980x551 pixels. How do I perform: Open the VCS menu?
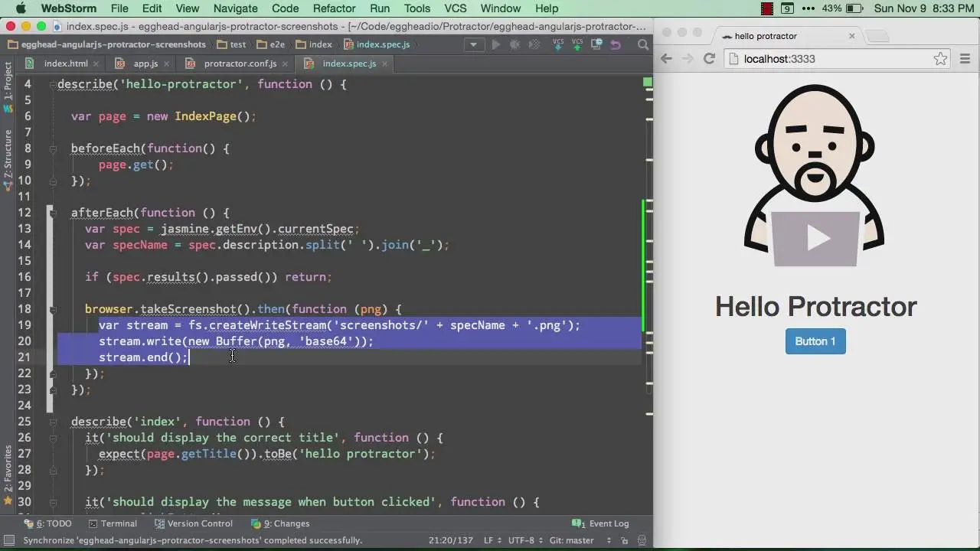(x=456, y=8)
